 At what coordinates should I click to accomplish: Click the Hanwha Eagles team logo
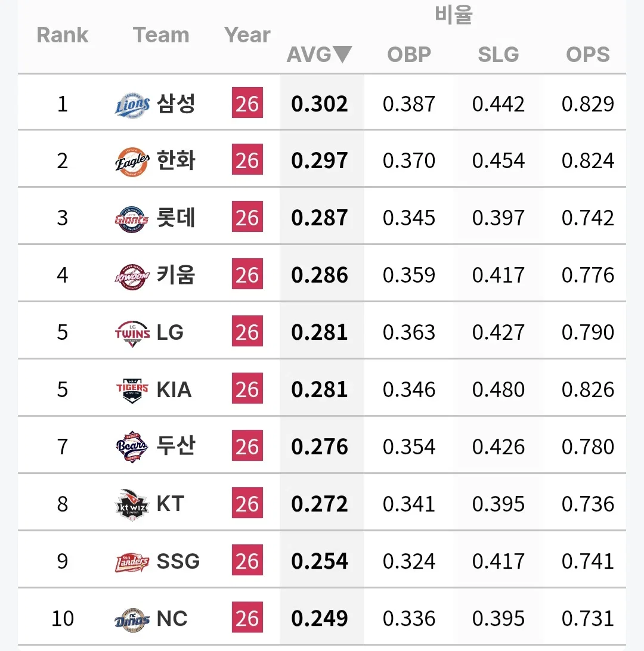click(x=132, y=162)
